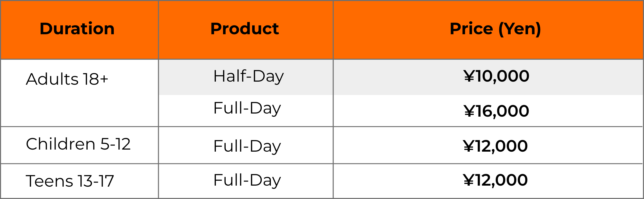Click the word Adults in first row
The height and width of the screenshot is (199, 644).
pyautogui.click(x=52, y=79)
